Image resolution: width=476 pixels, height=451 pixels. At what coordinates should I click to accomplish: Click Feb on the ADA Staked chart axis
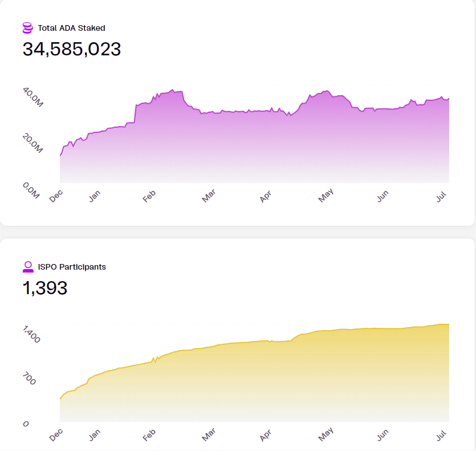tap(149, 196)
